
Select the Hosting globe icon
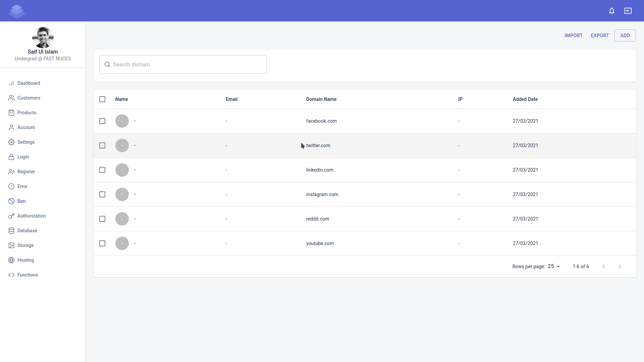pos(11,260)
